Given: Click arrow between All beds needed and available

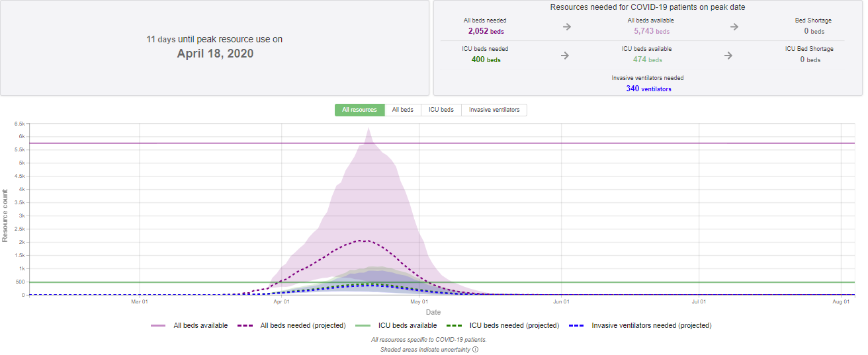Looking at the screenshot, I should click(x=566, y=27).
